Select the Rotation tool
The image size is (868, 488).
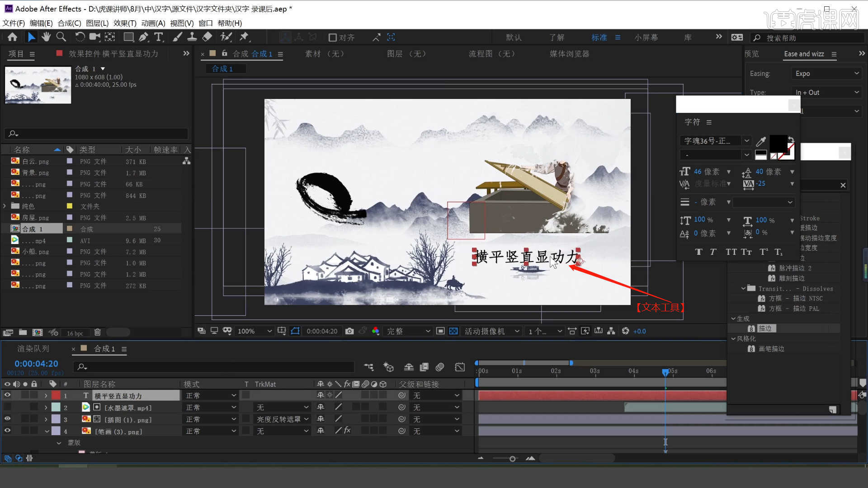[80, 37]
